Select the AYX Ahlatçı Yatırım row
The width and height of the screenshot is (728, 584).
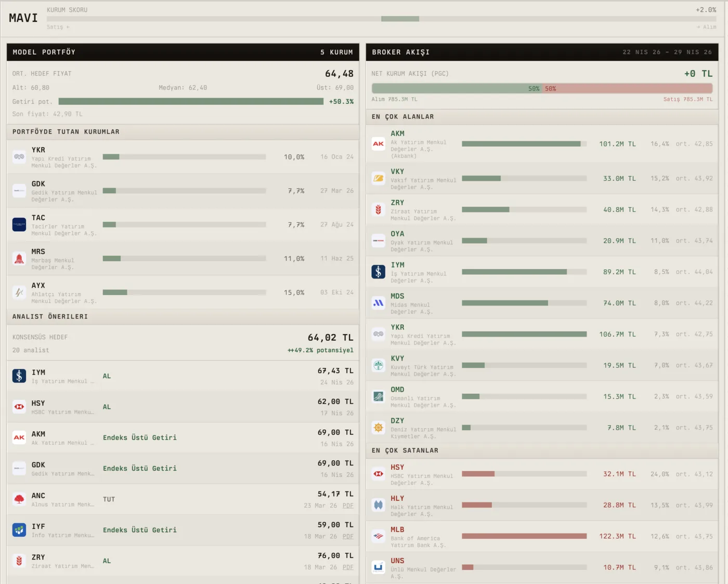pos(183,293)
